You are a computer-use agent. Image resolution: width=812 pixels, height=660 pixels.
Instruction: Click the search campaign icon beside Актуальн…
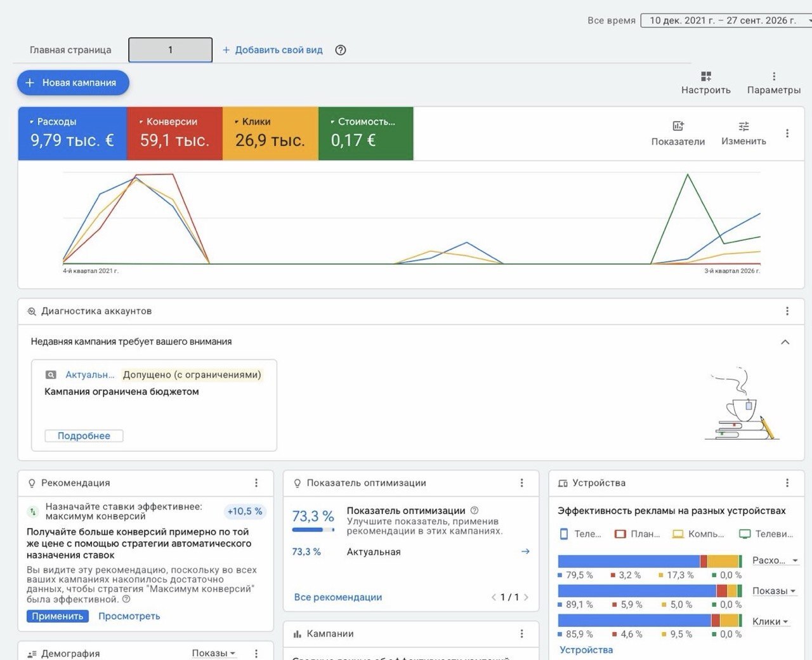(51, 375)
